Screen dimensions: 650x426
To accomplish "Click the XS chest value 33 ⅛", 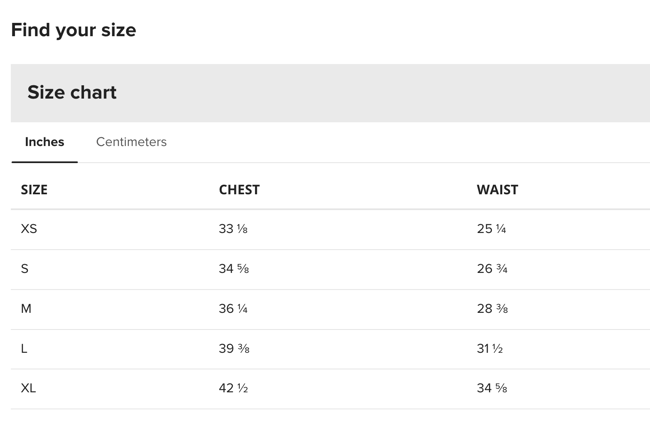I will 233,229.
